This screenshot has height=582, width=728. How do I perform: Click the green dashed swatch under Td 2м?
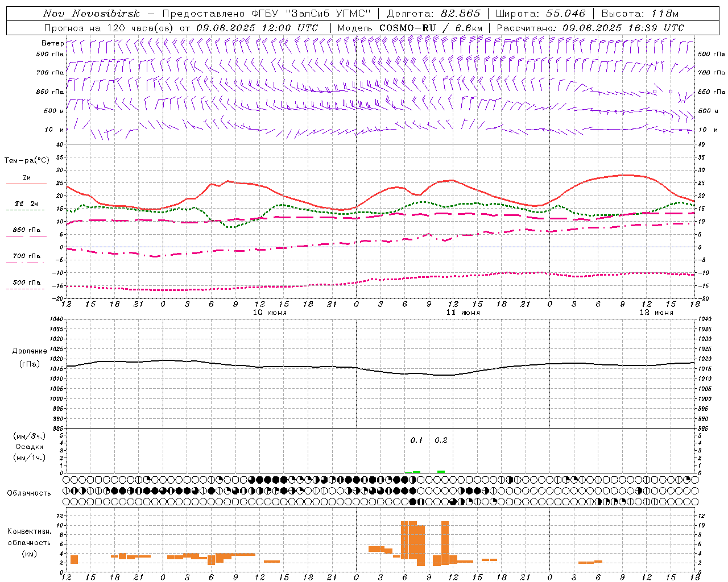(x=25, y=210)
